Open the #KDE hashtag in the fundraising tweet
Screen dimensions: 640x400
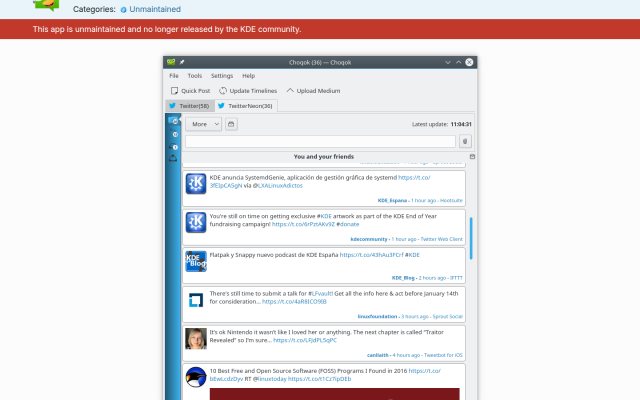pos(324,216)
